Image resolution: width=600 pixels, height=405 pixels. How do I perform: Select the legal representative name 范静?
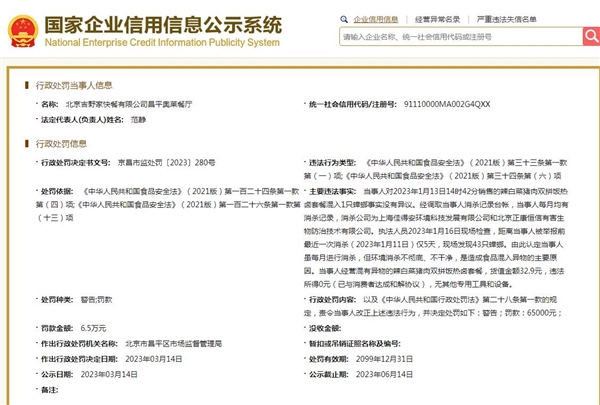[x=138, y=120]
